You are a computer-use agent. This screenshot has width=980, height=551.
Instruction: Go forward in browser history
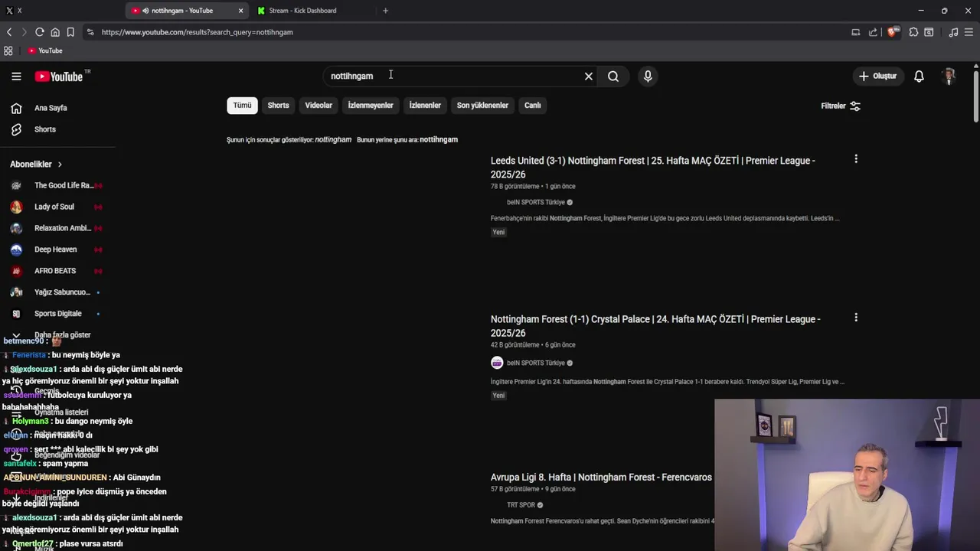(24, 32)
